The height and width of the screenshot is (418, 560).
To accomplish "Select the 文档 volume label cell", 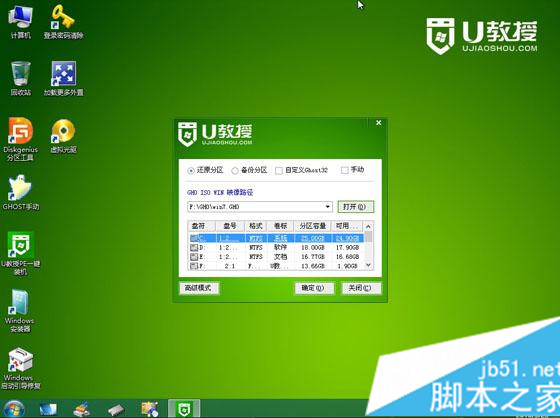I will [280, 257].
